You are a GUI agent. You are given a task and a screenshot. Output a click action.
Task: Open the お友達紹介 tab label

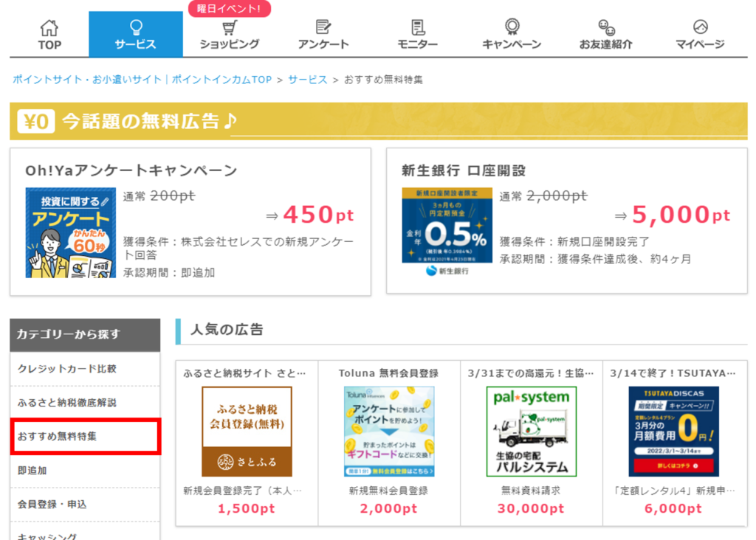[605, 44]
